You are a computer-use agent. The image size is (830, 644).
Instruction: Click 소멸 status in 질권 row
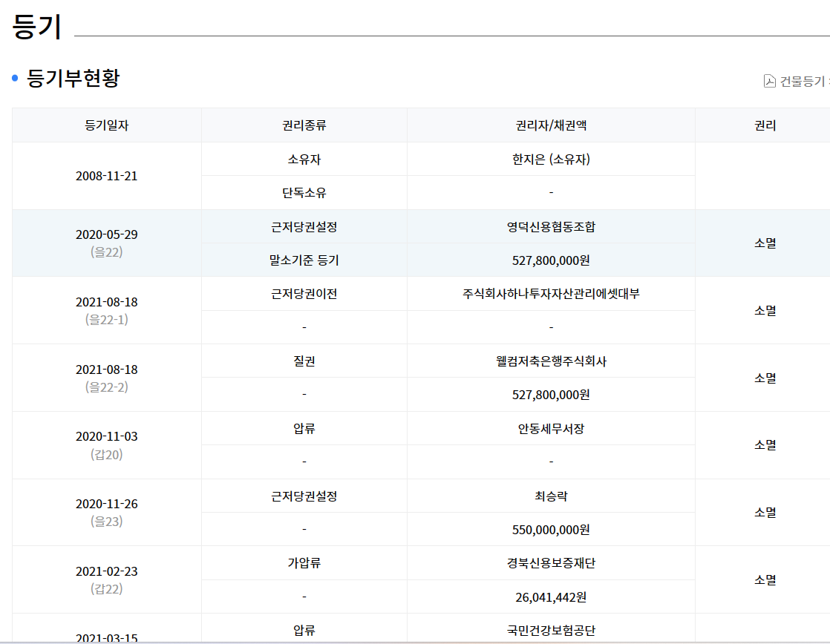(765, 378)
